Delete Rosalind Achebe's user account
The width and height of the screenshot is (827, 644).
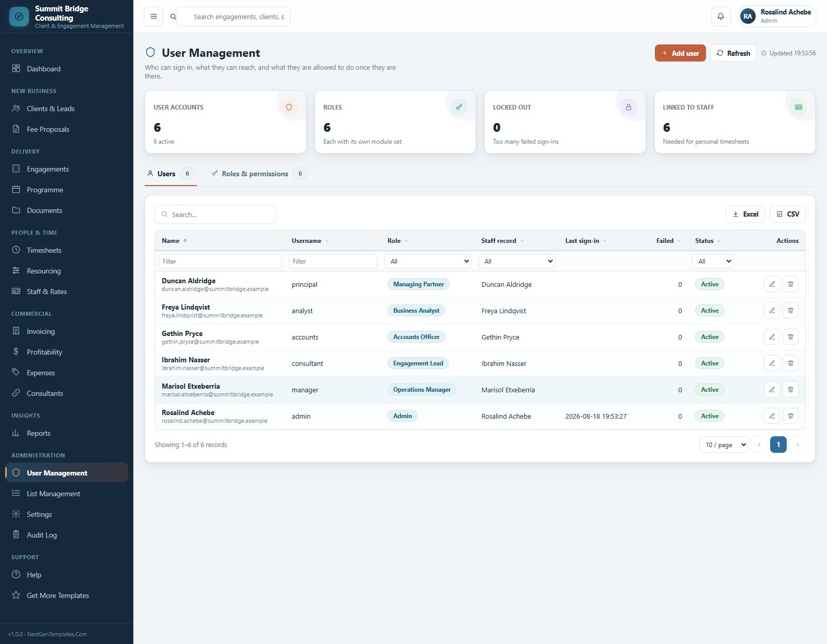coord(790,416)
